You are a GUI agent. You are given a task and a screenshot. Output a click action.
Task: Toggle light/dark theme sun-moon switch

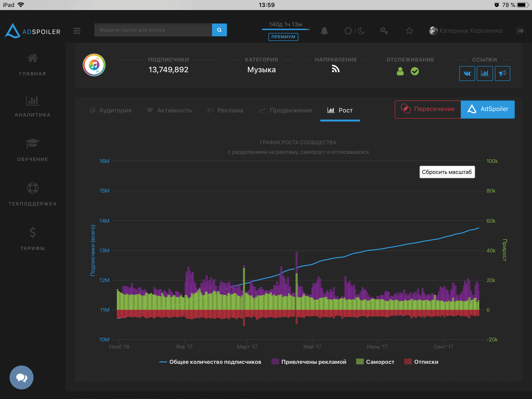354,31
